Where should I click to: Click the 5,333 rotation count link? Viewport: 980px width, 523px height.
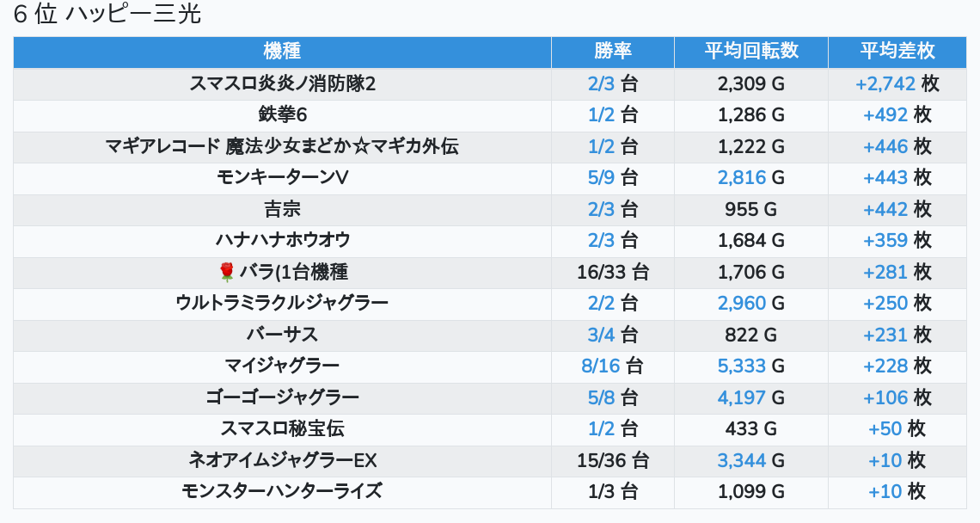pyautogui.click(x=741, y=366)
